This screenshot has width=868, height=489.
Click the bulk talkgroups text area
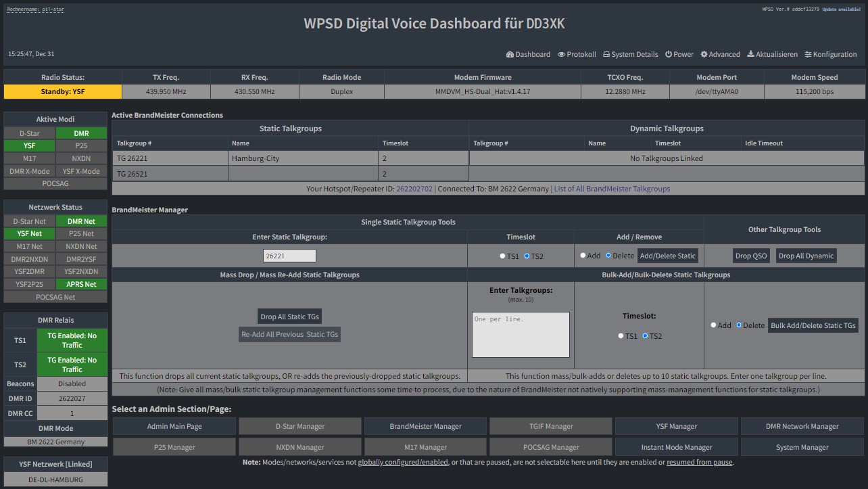[521, 334]
